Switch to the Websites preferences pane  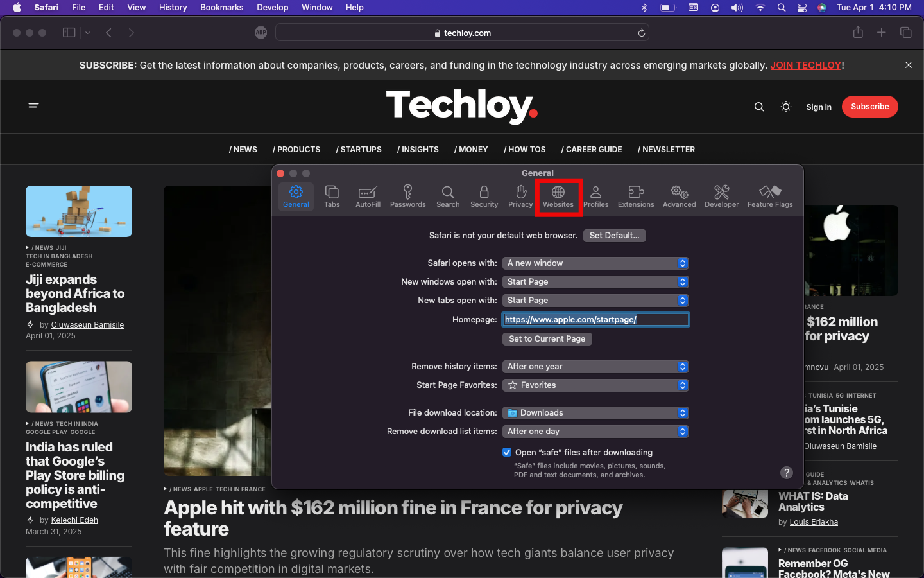558,197
